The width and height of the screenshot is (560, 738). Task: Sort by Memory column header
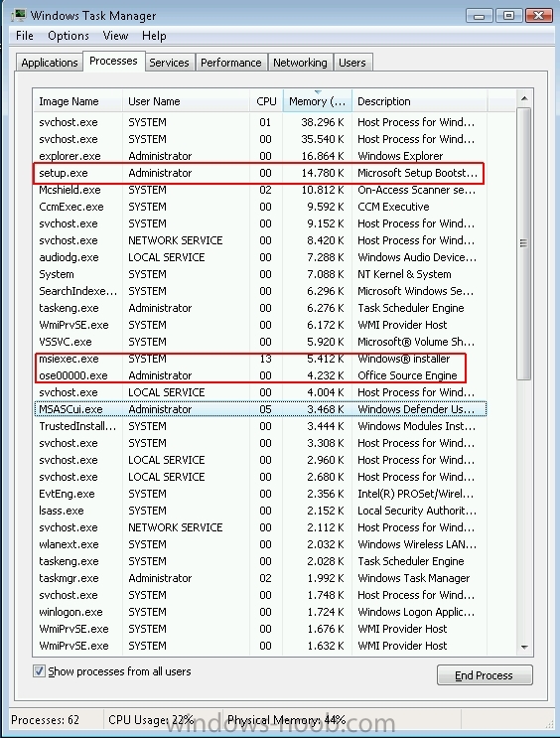point(317,101)
